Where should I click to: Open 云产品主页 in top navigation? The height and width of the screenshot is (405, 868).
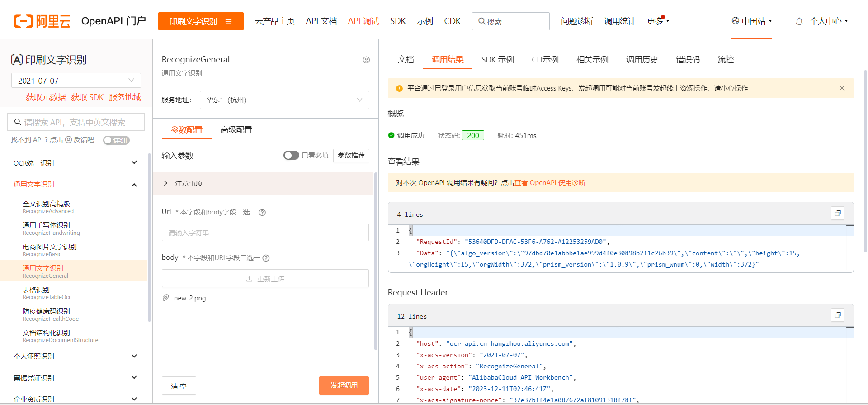click(x=275, y=21)
